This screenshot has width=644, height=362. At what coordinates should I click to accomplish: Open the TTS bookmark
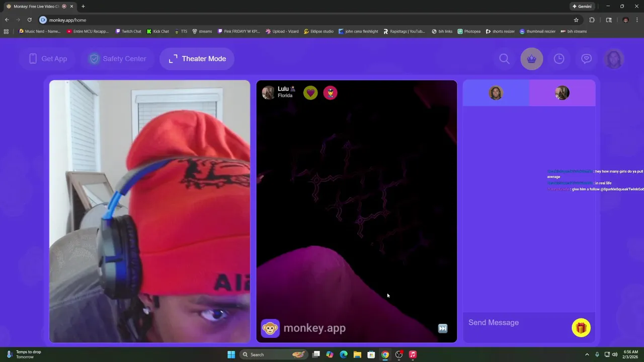coord(181,31)
